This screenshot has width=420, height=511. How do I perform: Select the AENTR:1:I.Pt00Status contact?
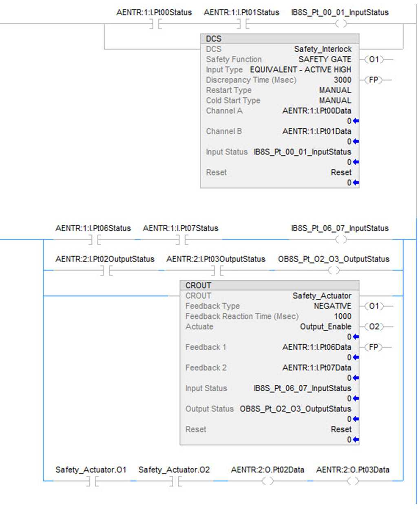154,24
